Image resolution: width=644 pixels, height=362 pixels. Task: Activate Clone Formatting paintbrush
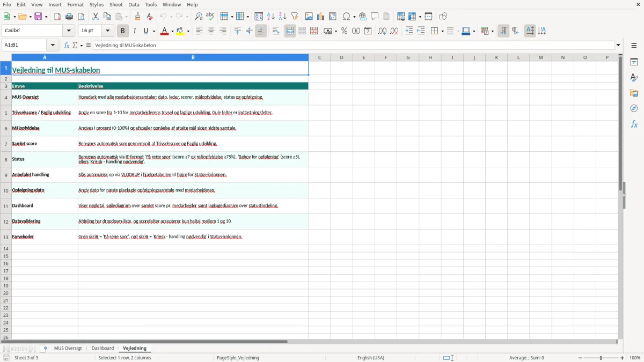138,17
